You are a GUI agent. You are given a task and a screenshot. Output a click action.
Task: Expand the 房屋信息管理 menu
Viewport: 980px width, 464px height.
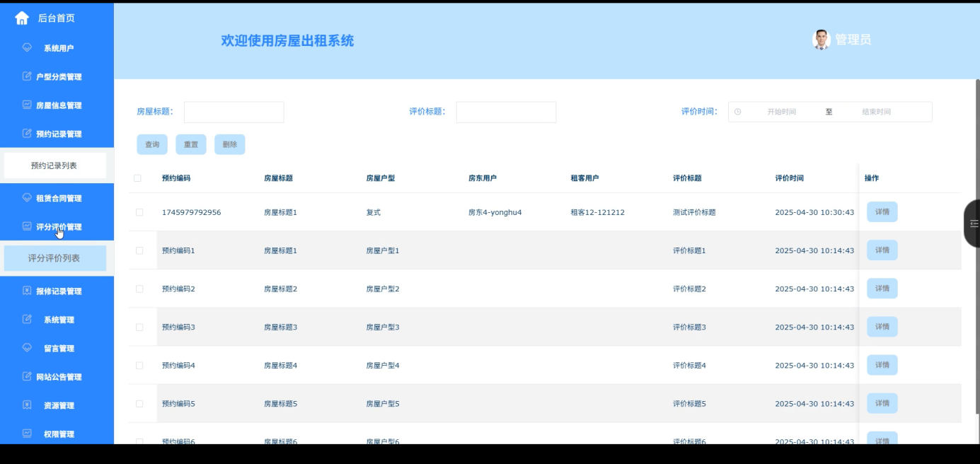click(x=57, y=105)
